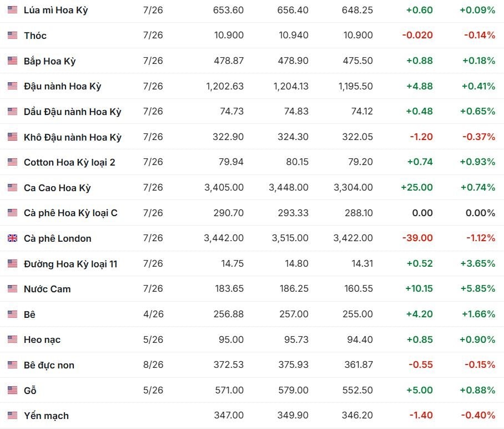Click the flag icon beside Bắp Hoa Kỳ
The height and width of the screenshot is (429, 504).
(x=12, y=61)
